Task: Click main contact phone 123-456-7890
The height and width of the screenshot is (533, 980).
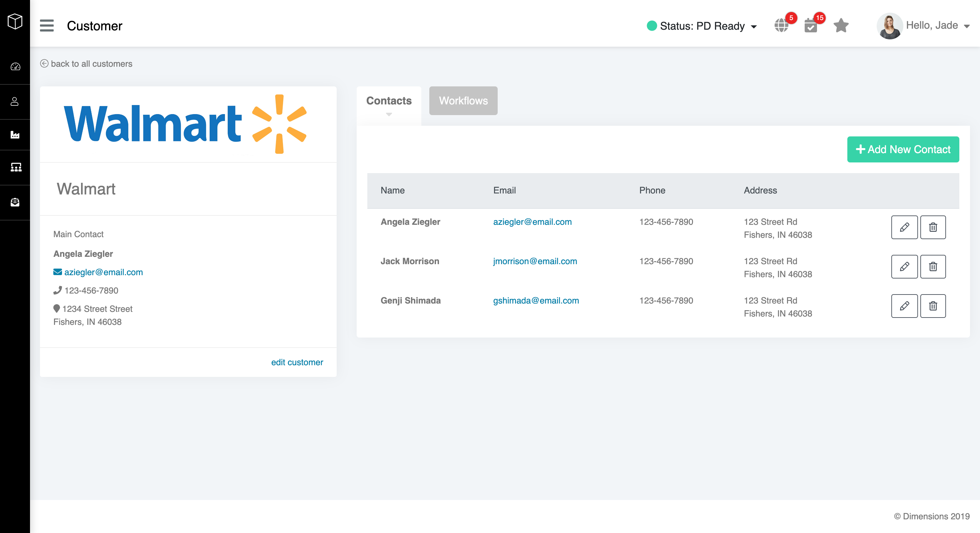Action: [91, 291]
